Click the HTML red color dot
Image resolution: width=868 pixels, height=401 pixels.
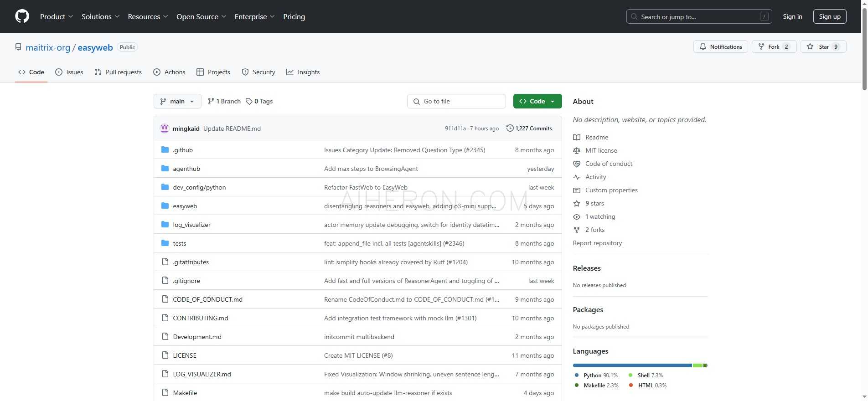(631, 386)
